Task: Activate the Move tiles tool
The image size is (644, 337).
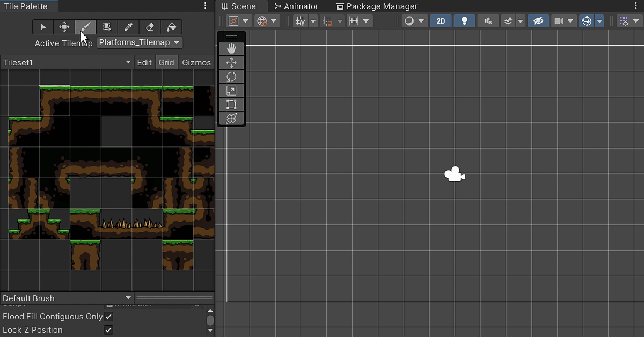Action: [64, 27]
